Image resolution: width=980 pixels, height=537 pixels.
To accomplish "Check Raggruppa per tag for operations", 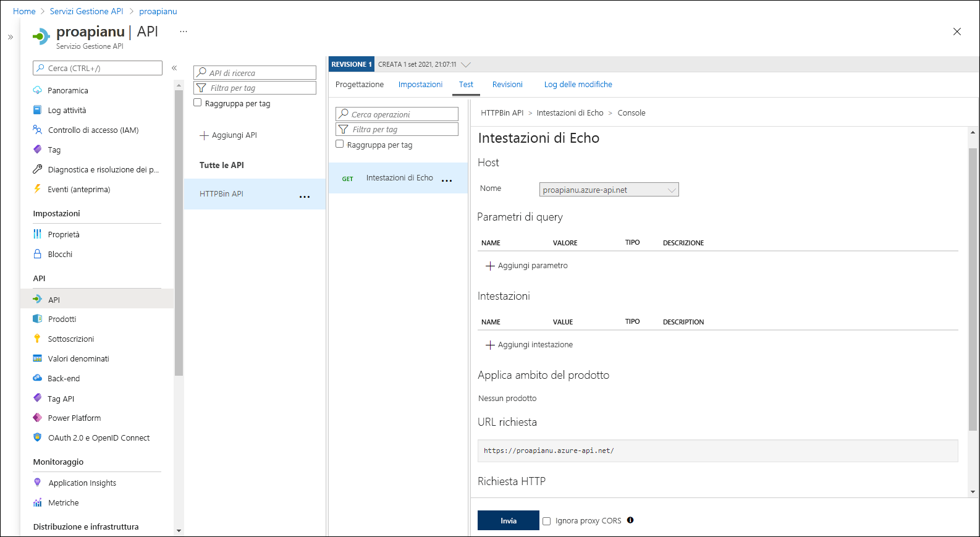I will (x=340, y=144).
